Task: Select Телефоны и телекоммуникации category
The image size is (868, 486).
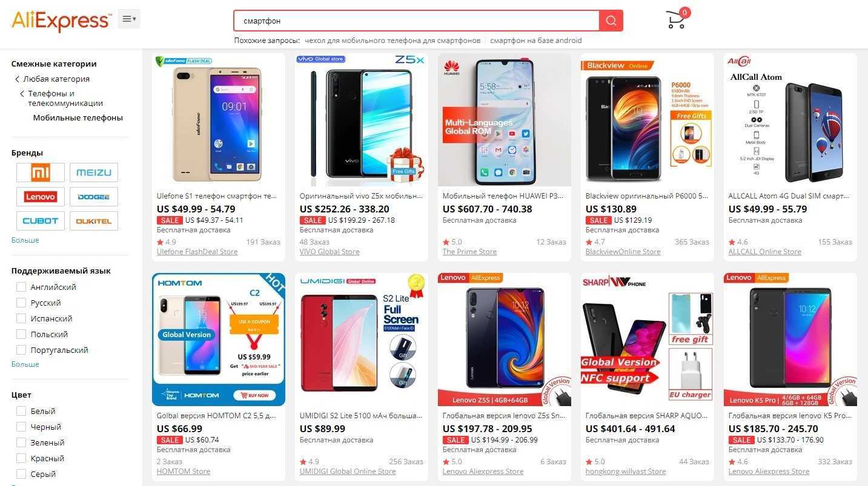Action: pos(65,98)
